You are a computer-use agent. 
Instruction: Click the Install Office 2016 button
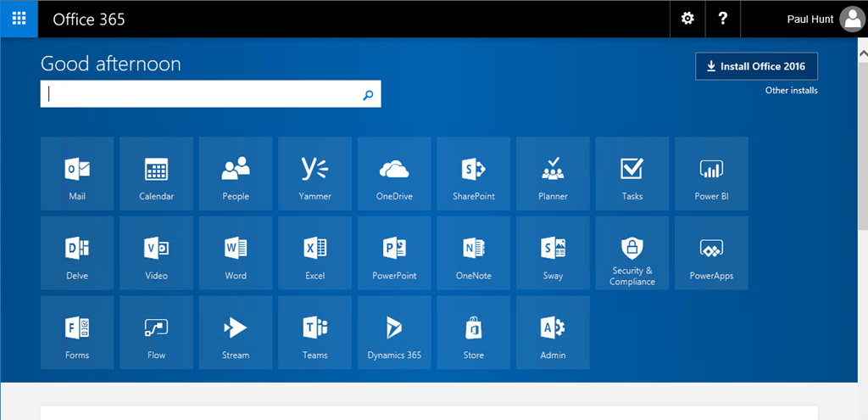click(x=756, y=66)
